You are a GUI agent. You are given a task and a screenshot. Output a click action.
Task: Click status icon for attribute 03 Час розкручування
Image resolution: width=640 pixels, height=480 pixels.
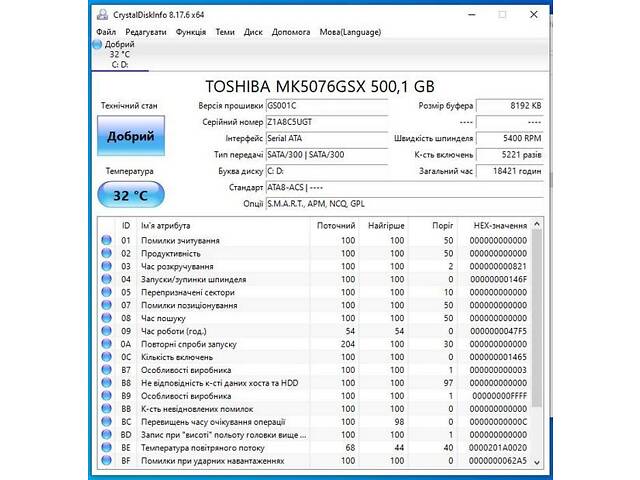[x=107, y=266]
